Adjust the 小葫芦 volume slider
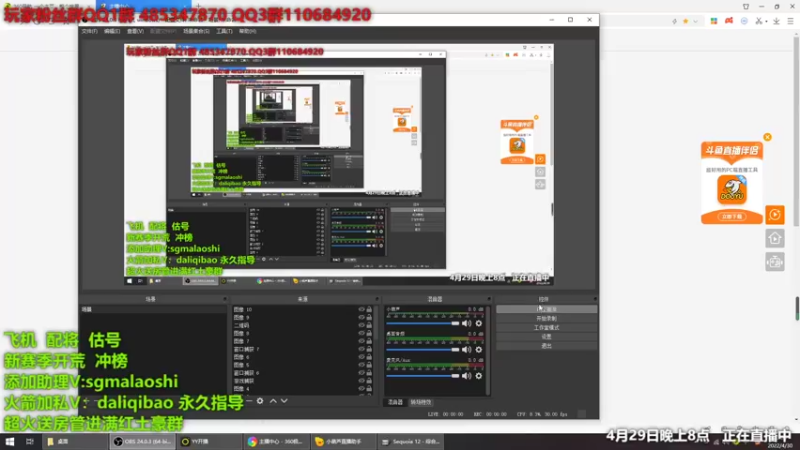This screenshot has width=800, height=450. tap(422, 323)
